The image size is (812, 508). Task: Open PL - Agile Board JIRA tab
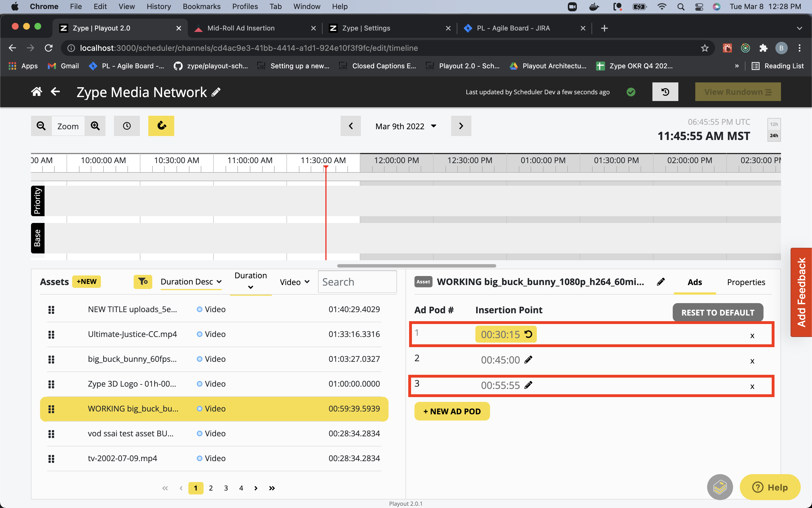(x=524, y=28)
